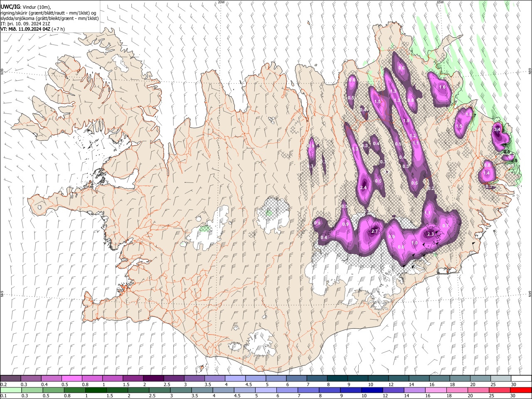
Task: Choose the dark teal upper swatch labeled 8
Action: (337, 379)
